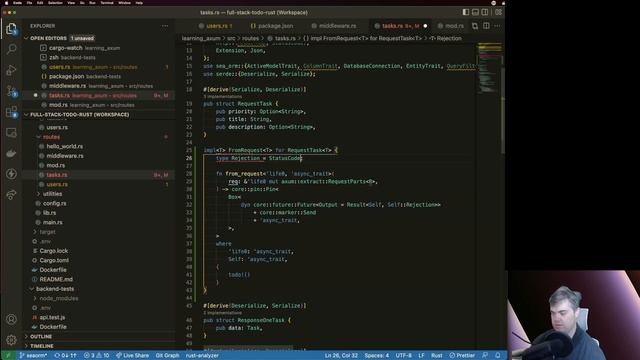Expand the Timeline section
The width and height of the screenshot is (640, 360).
42,346
